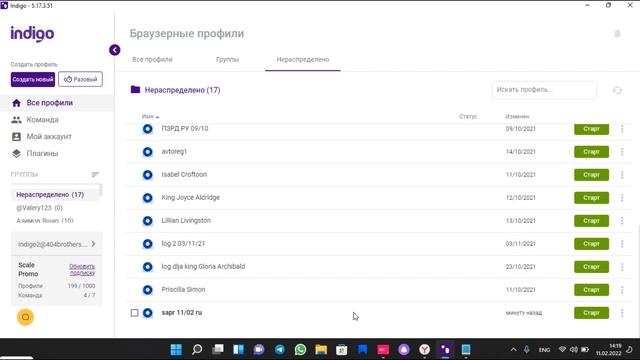Select the @Valery123 (0) group
Screen dimensions: 640x360
click(x=39, y=208)
